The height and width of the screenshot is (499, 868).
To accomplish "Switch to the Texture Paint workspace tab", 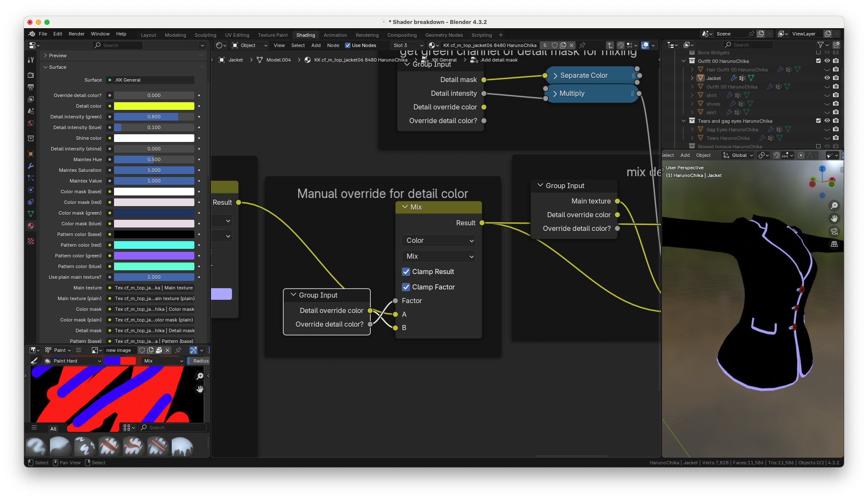I will [273, 35].
